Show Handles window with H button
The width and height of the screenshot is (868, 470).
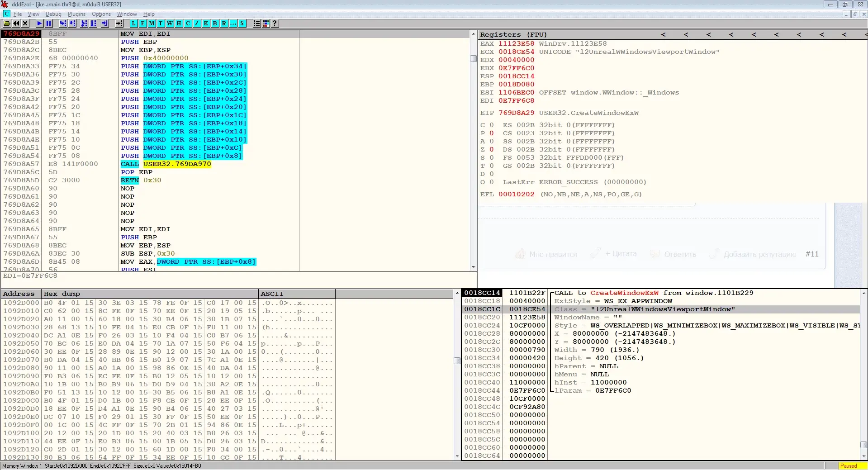(x=179, y=24)
